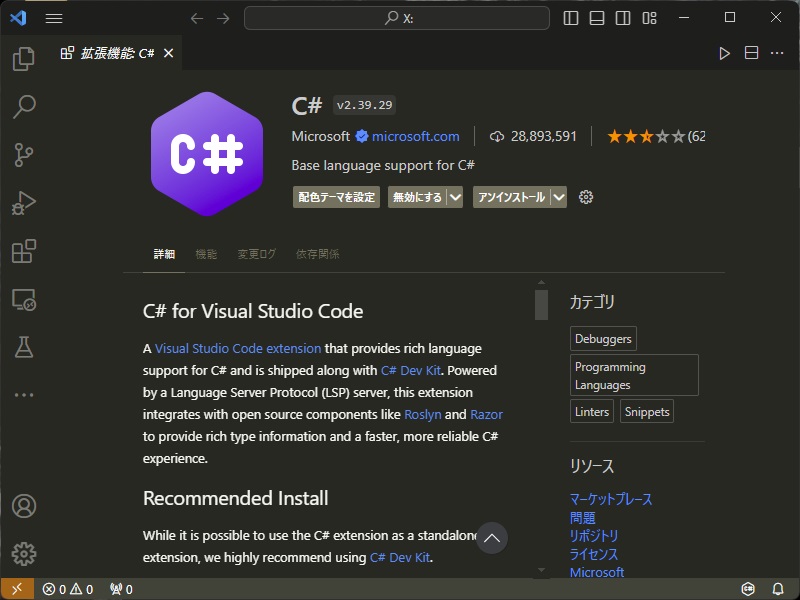Open the Explorer view in activity bar
The image size is (800, 600).
[23, 60]
